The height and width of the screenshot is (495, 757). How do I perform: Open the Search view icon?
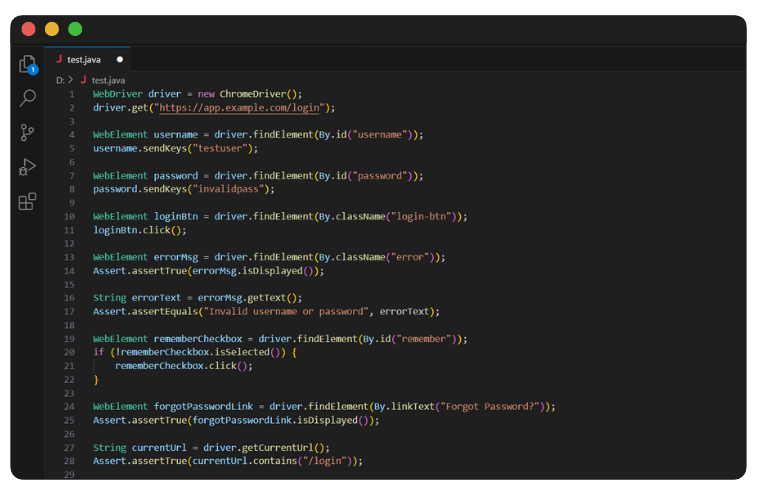[28, 98]
